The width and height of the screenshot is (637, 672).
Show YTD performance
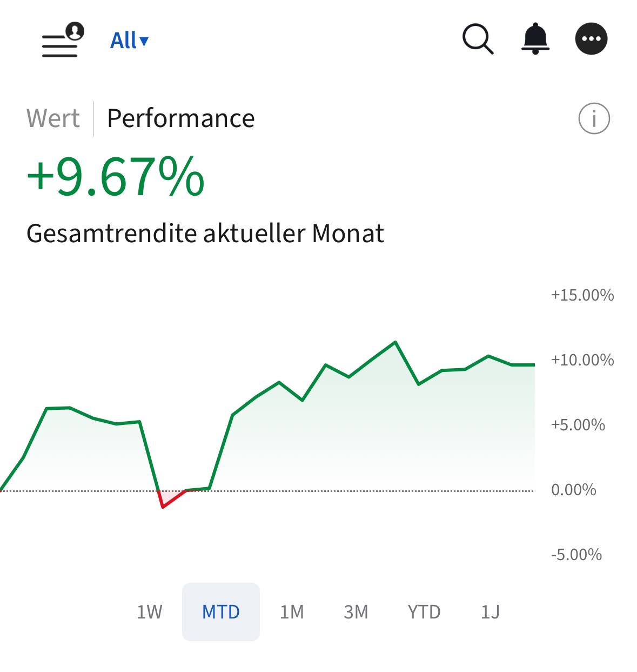pyautogui.click(x=424, y=612)
